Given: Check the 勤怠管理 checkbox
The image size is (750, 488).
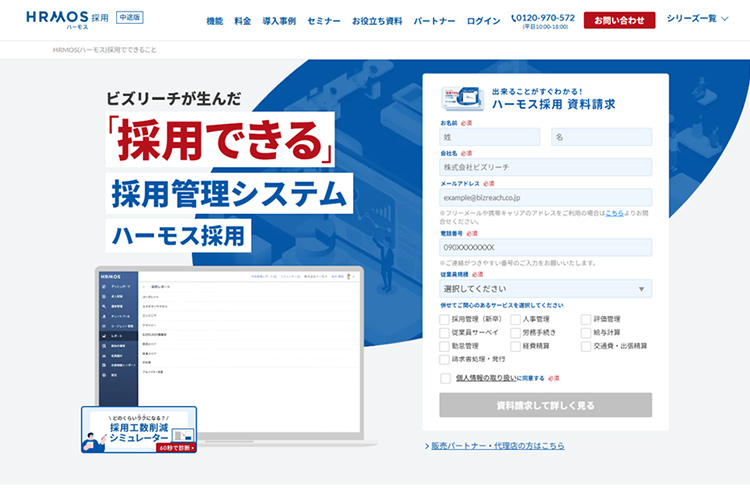Looking at the screenshot, I should tap(444, 346).
